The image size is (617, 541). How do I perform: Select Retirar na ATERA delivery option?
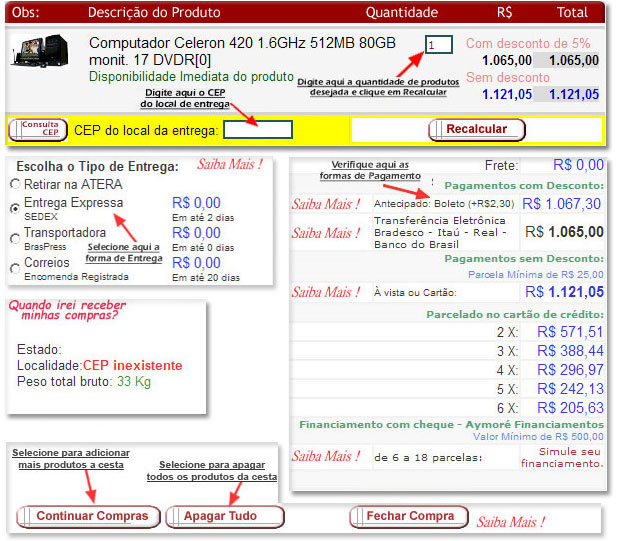click(x=14, y=184)
